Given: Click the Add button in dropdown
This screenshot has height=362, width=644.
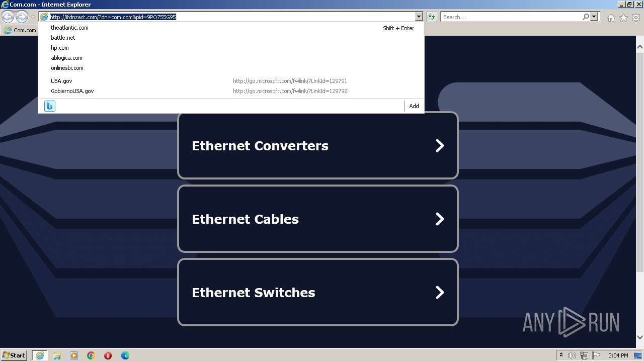Looking at the screenshot, I should coord(414,106).
